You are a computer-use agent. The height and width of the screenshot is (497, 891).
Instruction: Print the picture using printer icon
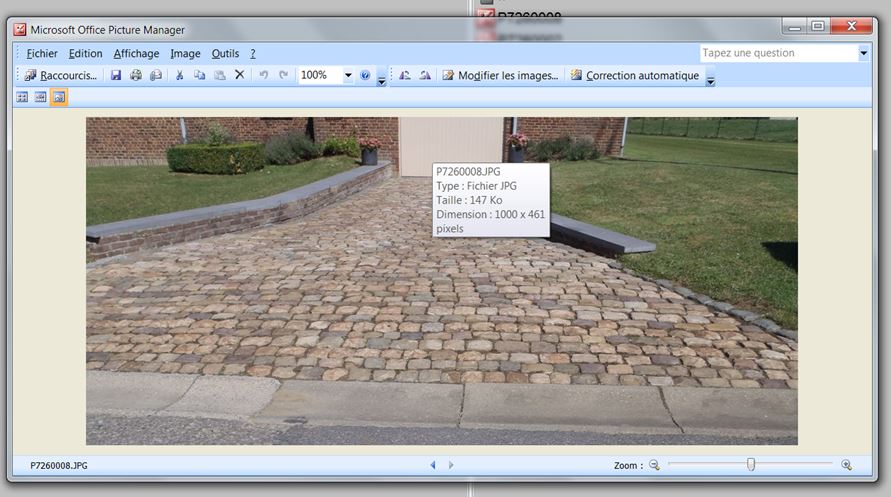[135, 75]
